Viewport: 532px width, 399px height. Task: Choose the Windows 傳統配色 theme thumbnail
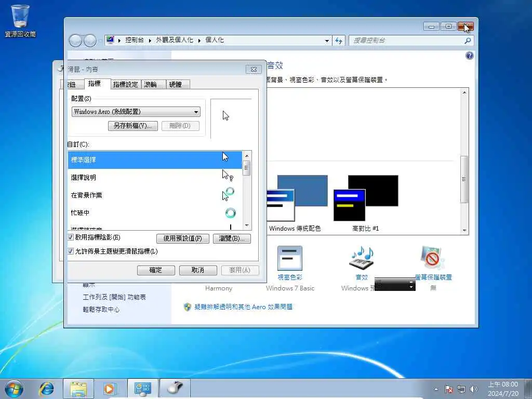click(295, 203)
